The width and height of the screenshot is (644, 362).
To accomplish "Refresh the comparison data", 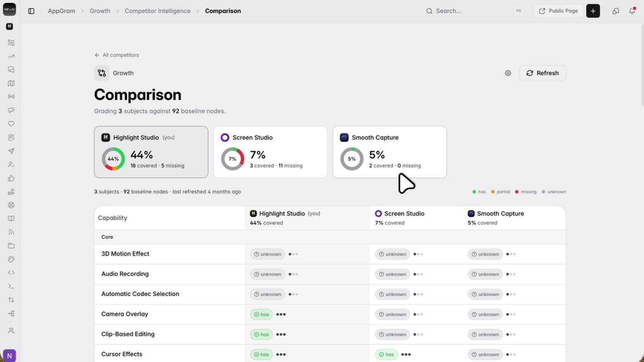I will [x=542, y=73].
